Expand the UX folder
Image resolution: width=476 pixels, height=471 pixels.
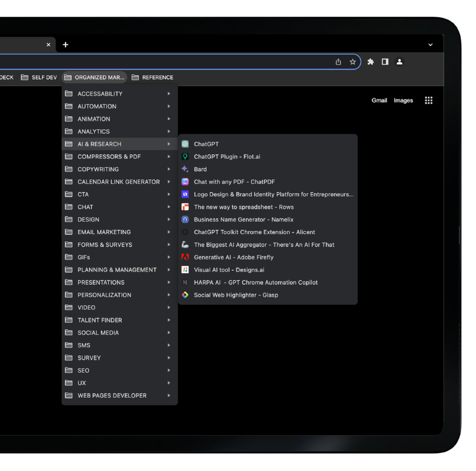119,383
